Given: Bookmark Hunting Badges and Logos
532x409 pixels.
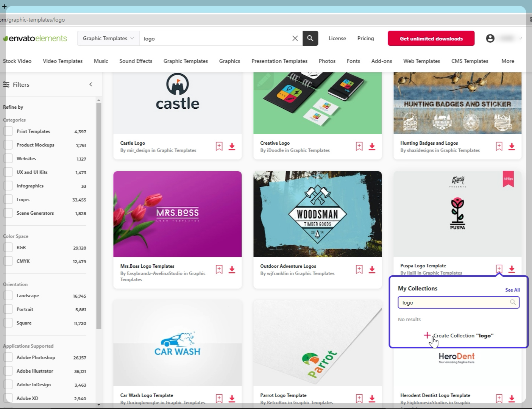Looking at the screenshot, I should pos(499,146).
